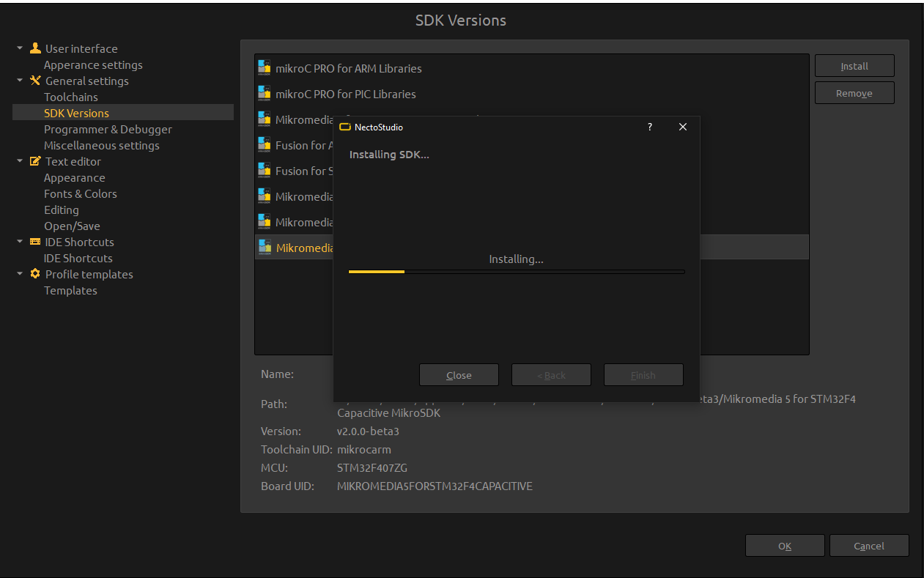Image resolution: width=924 pixels, height=578 pixels.
Task: Click the toolchain value mikrocarm
Action: pos(363,449)
